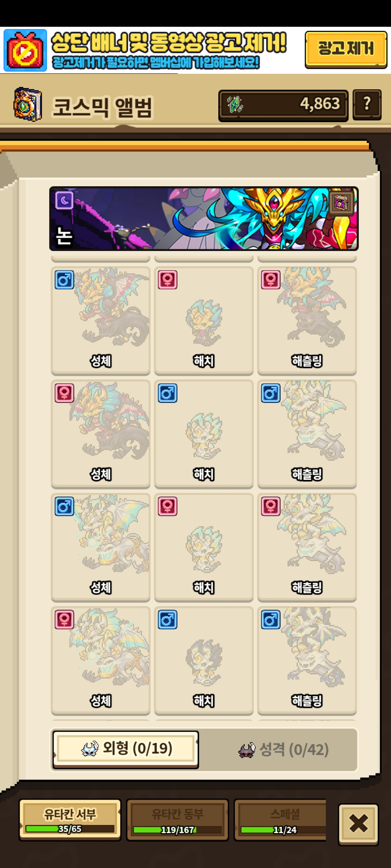Open the 유타칸 동부 119/167 region tab
This screenshot has width=391, height=868.
point(177,820)
